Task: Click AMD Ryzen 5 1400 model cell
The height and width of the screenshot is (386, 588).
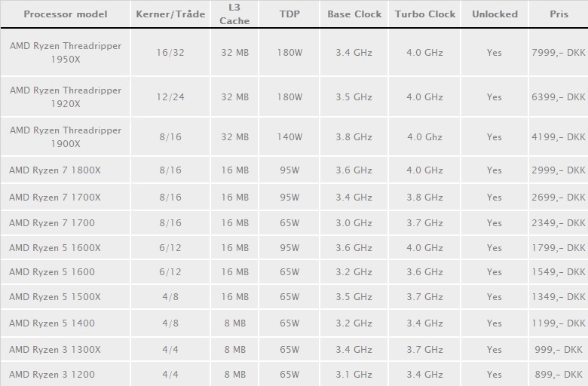Action: pos(66,323)
